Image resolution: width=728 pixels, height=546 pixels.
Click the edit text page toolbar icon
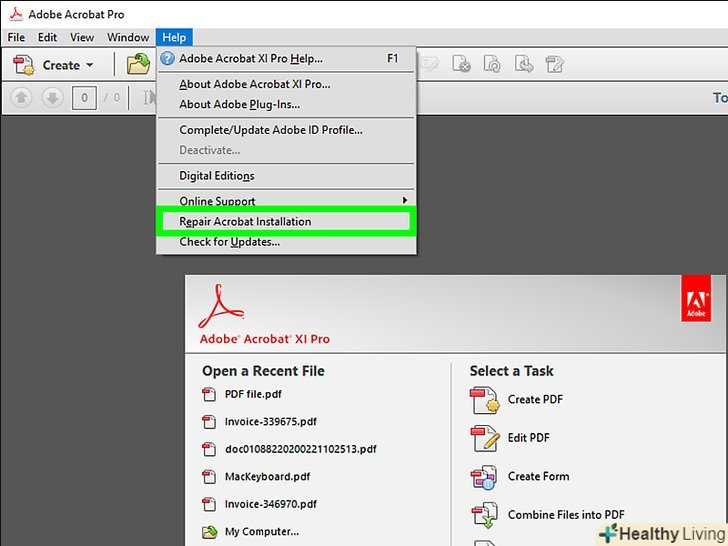tap(554, 64)
